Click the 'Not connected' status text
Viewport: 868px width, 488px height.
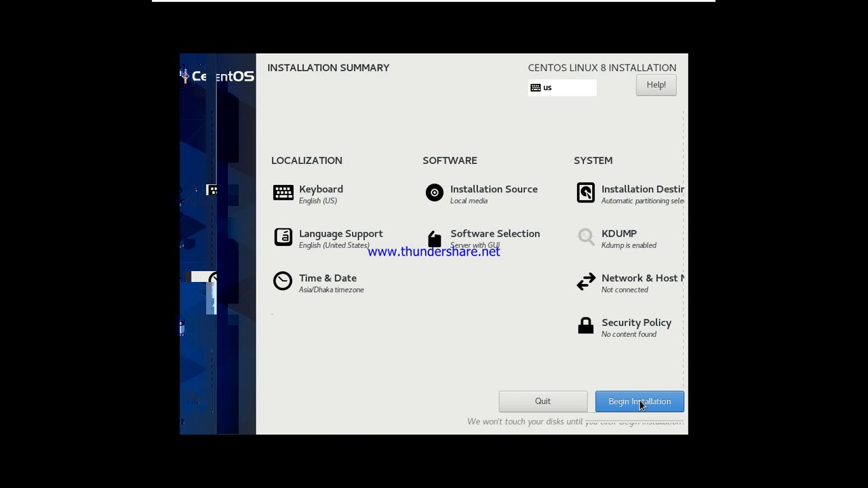[625, 290]
